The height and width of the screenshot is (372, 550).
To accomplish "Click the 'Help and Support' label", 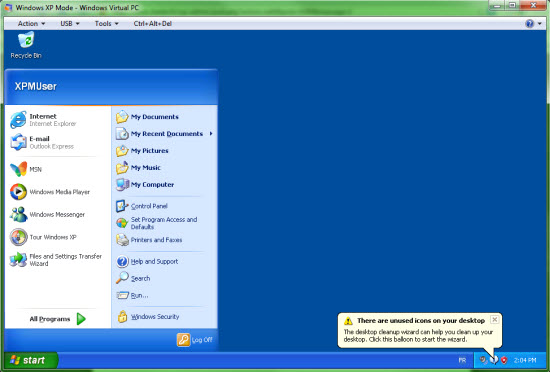I will coord(154,262).
